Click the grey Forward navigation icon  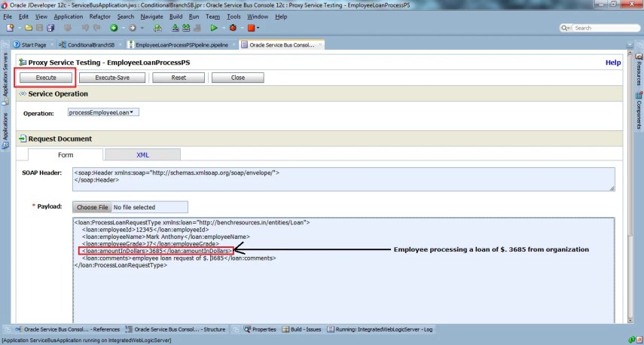click(x=133, y=28)
